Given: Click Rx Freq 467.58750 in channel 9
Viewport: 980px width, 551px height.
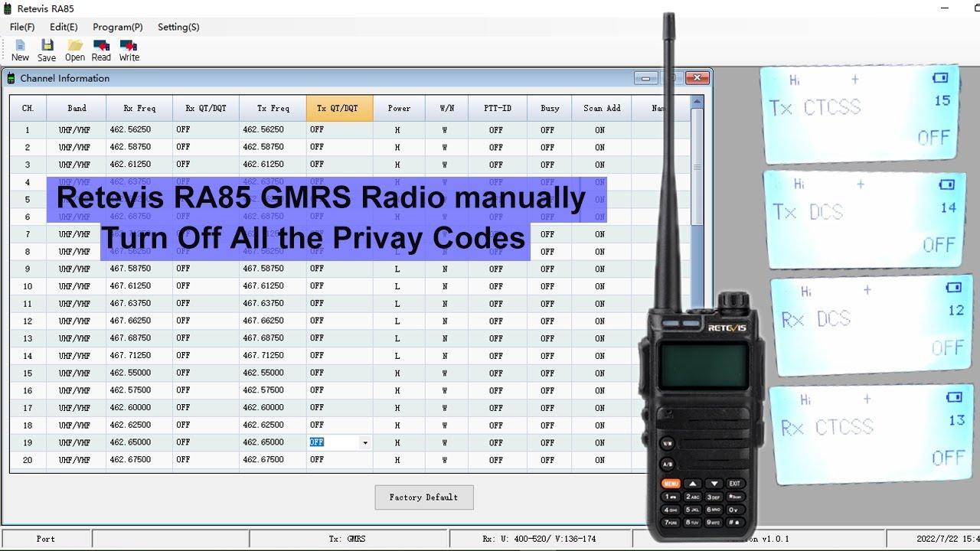Looking at the screenshot, I should click(139, 269).
